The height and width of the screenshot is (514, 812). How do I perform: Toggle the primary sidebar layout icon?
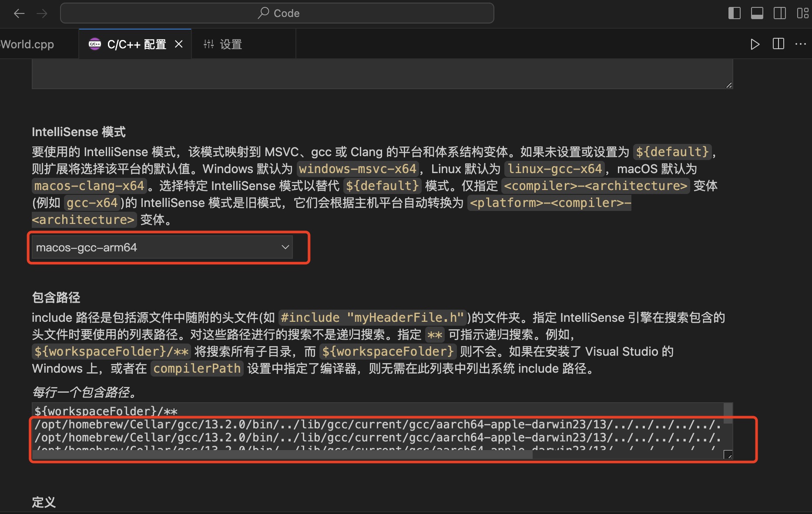pyautogui.click(x=735, y=13)
